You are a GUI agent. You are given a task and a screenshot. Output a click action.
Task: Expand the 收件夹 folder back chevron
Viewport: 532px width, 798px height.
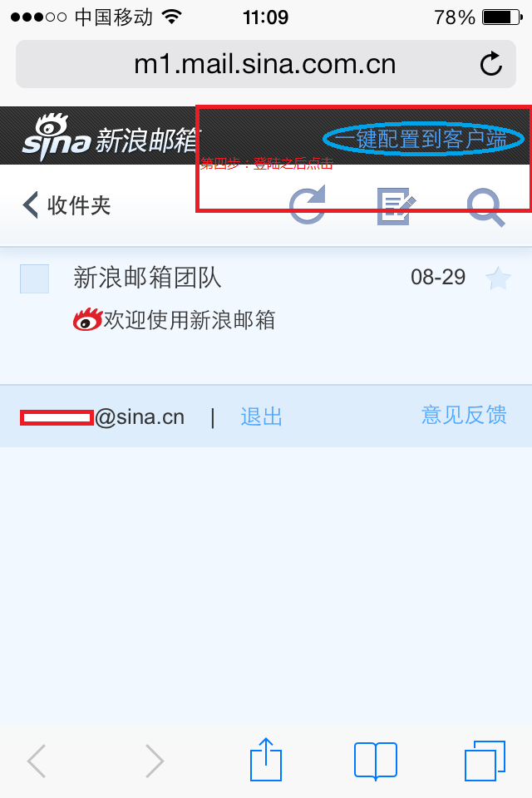point(31,205)
